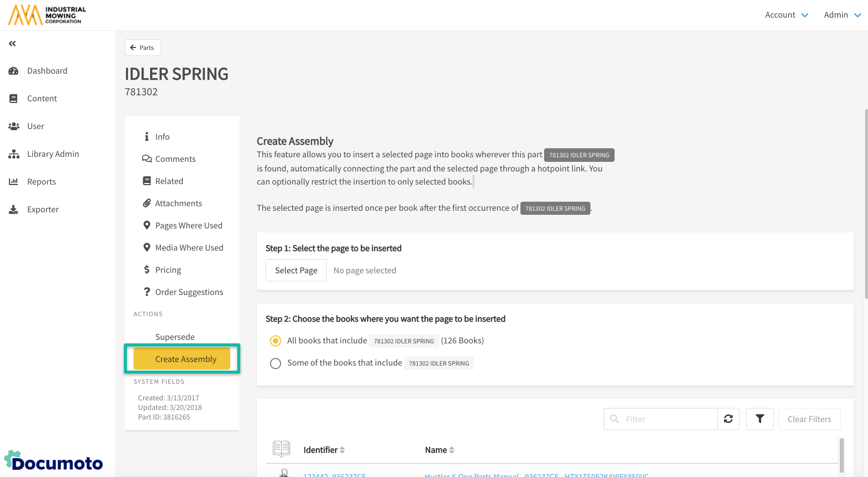Screen dimensions: 868x477
Task: Click the Reports bar chart icon
Action: [x=14, y=182]
